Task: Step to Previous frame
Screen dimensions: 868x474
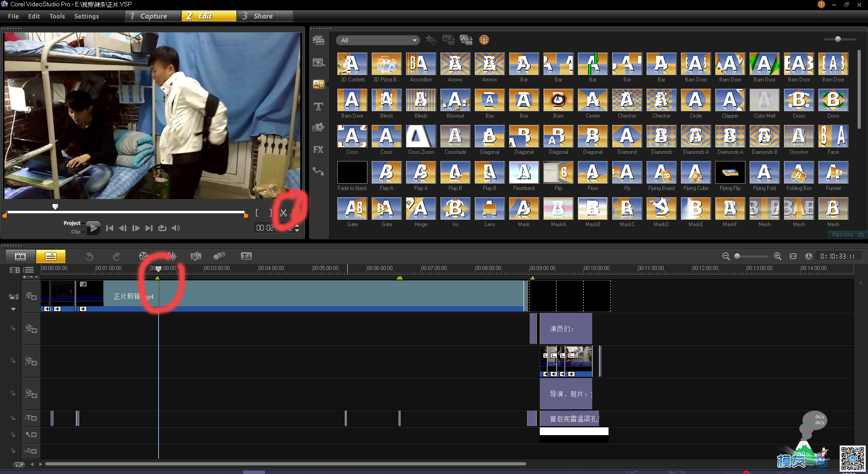Action: click(123, 228)
